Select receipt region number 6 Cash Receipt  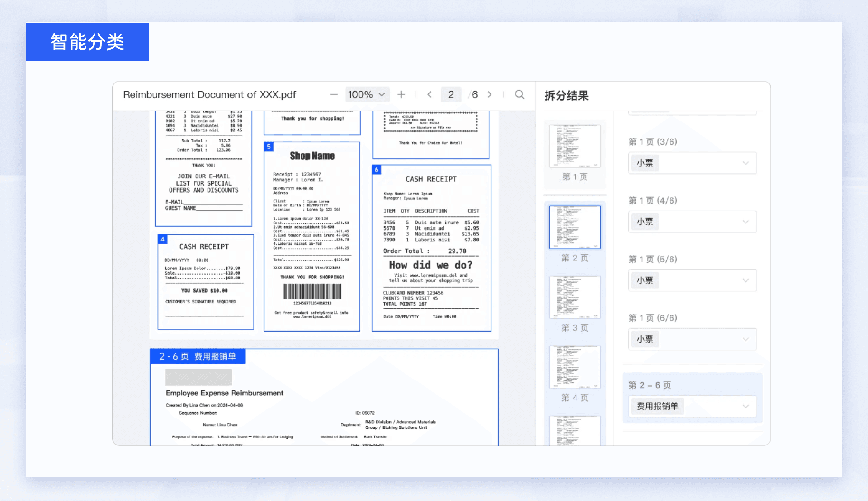tap(431, 248)
